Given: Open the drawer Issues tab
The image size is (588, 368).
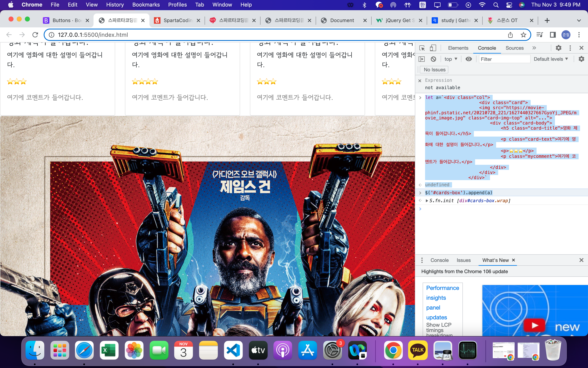Looking at the screenshot, I should click(x=463, y=260).
